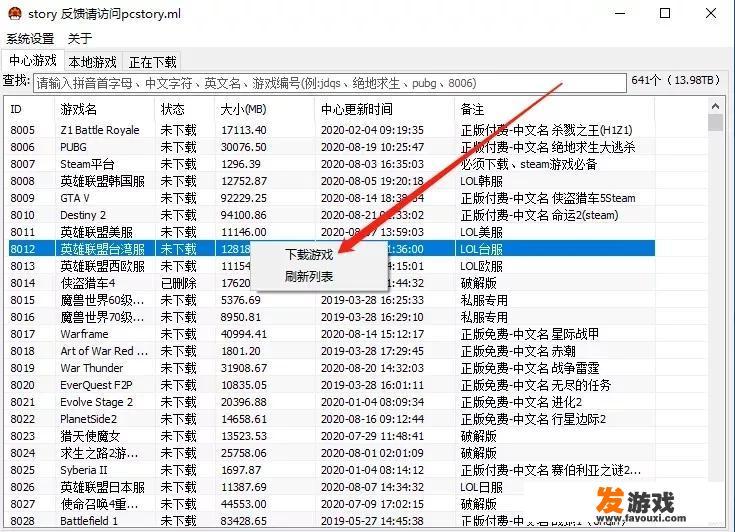Select the 魔兽世界70级 row
This screenshot has width=735, height=532.
[331, 317]
